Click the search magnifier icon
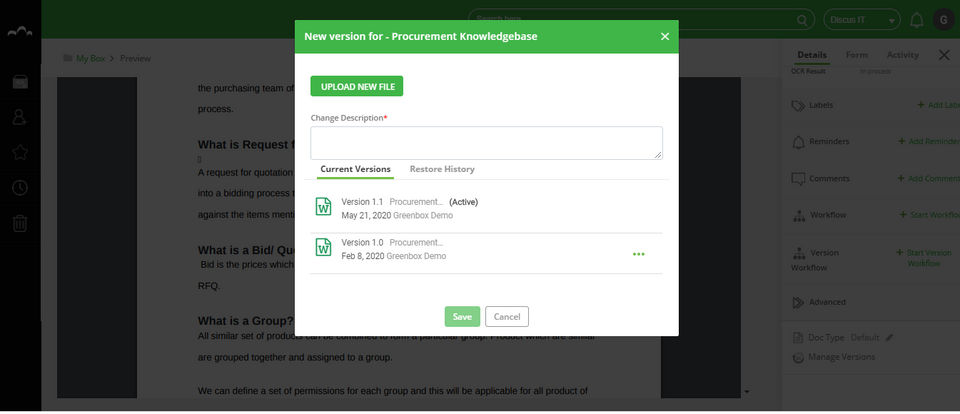The image size is (960, 414). (x=802, y=20)
